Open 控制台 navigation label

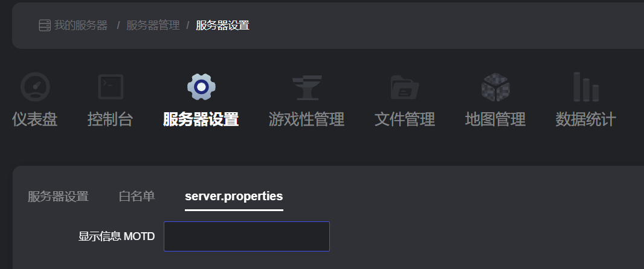(110, 120)
